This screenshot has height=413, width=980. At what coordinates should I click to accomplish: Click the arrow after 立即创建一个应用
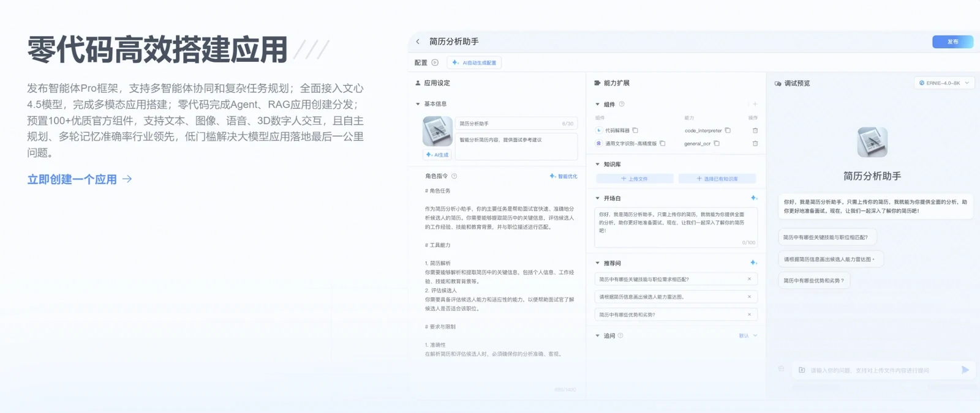tap(127, 179)
